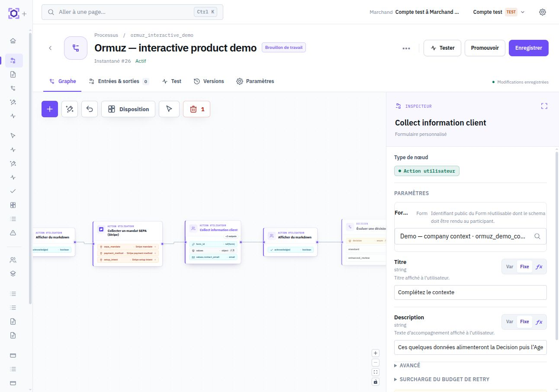
Task: Click the Promouvoir button
Action: tap(485, 48)
